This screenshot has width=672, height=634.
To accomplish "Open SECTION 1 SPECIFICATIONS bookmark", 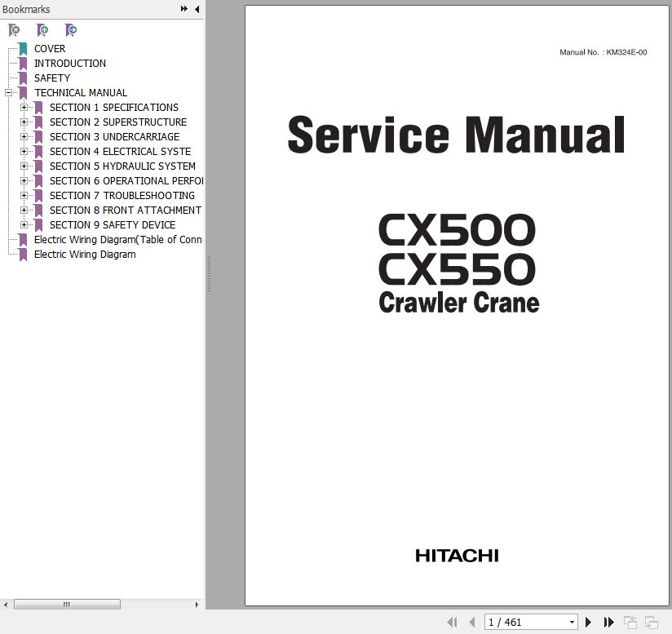I will point(114,107).
